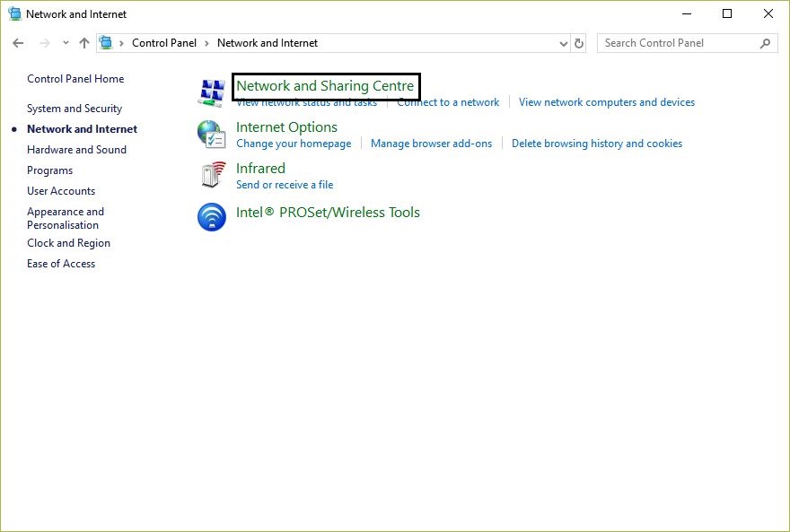Image resolution: width=790 pixels, height=532 pixels.
Task: Select Control Panel in the breadcrumb bar
Action: pyautogui.click(x=164, y=42)
